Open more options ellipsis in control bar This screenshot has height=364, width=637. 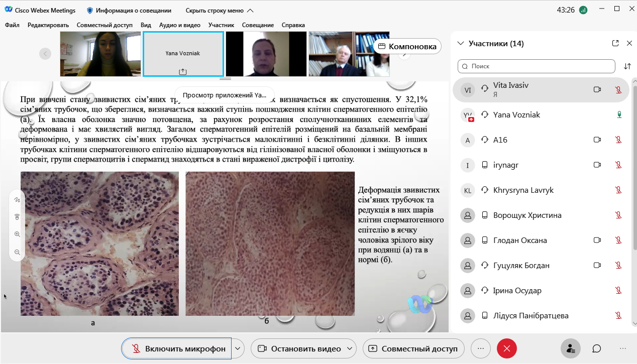click(481, 348)
